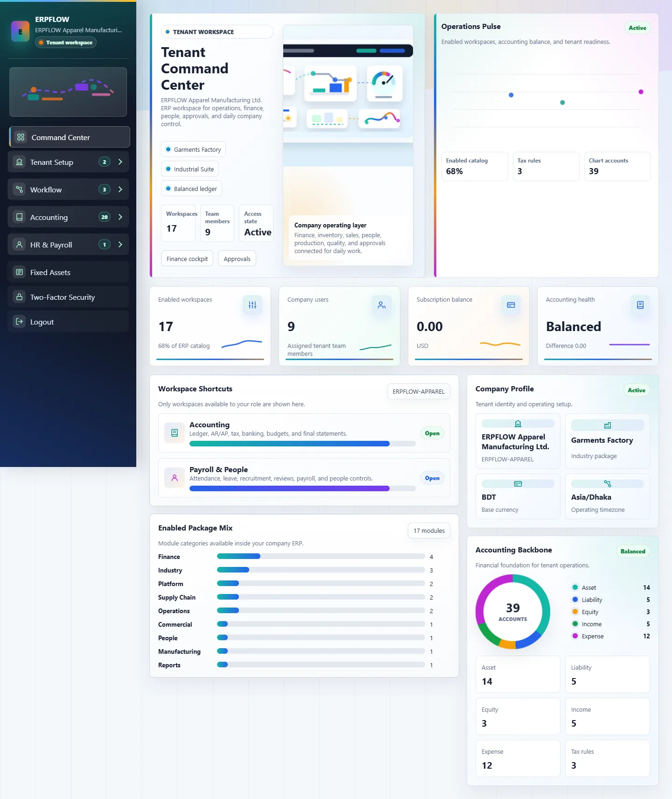Click the Expense 12 tile
Image resolution: width=672 pixels, height=799 pixels.
pyautogui.click(x=518, y=758)
